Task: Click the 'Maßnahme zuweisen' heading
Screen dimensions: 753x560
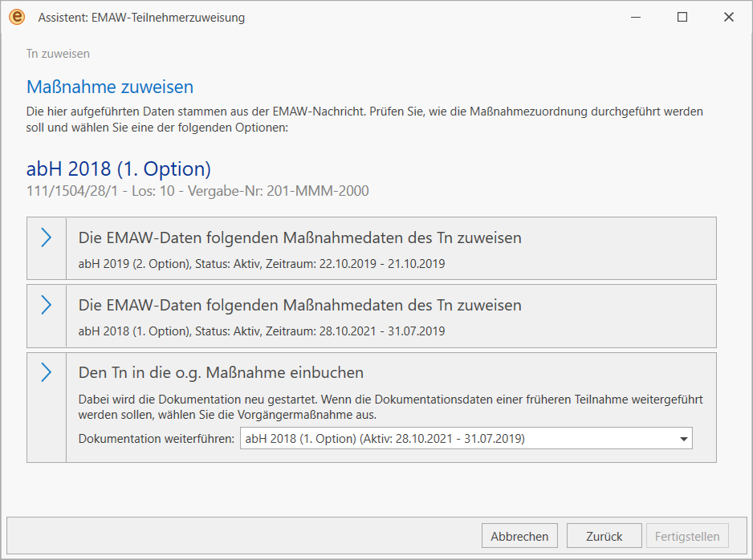Action: tap(110, 87)
